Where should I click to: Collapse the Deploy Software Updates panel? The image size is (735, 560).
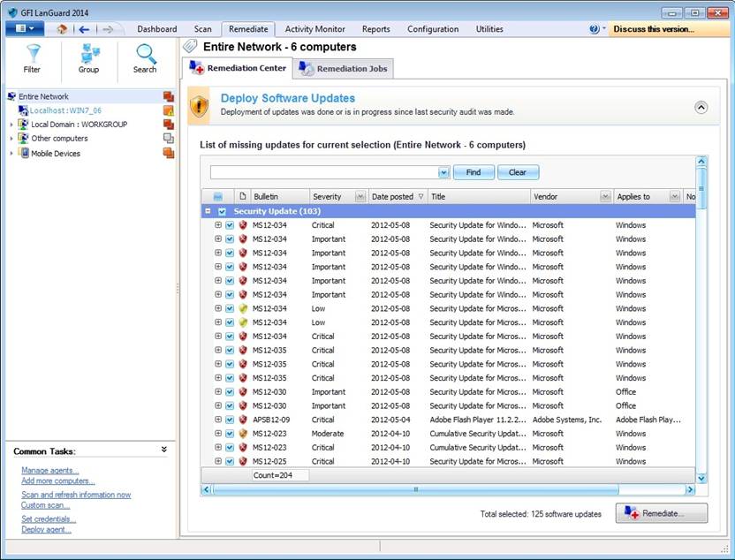(701, 107)
